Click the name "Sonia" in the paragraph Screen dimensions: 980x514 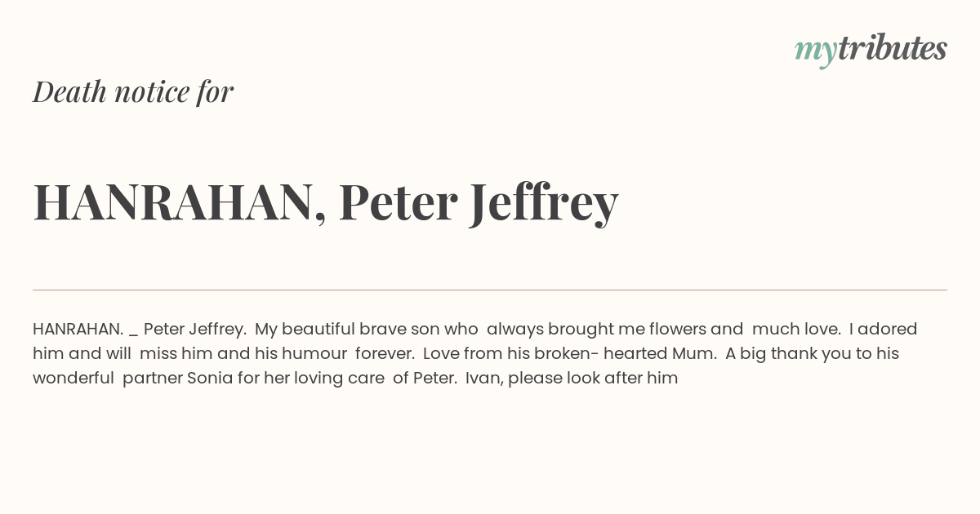point(210,379)
